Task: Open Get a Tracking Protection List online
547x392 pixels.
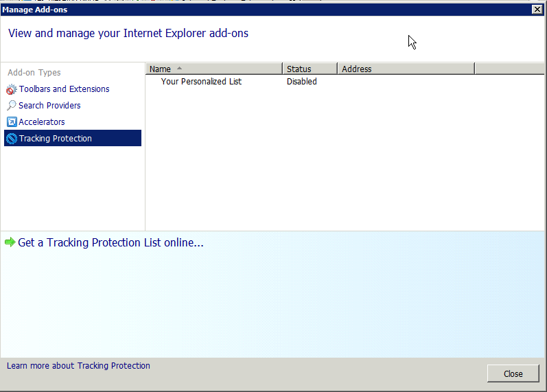Action: point(110,242)
